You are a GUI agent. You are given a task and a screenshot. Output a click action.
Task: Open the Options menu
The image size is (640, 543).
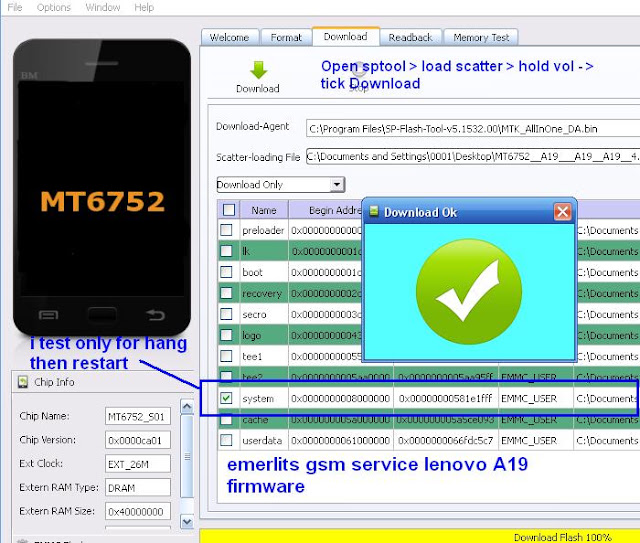point(53,7)
